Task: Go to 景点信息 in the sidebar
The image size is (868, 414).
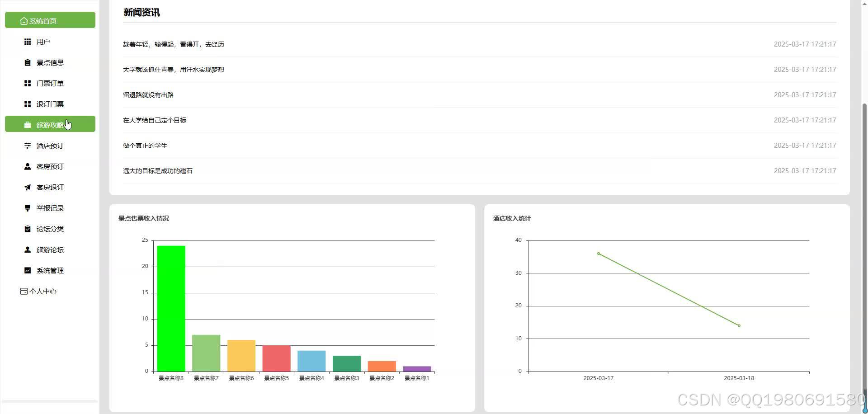Action: (x=50, y=62)
